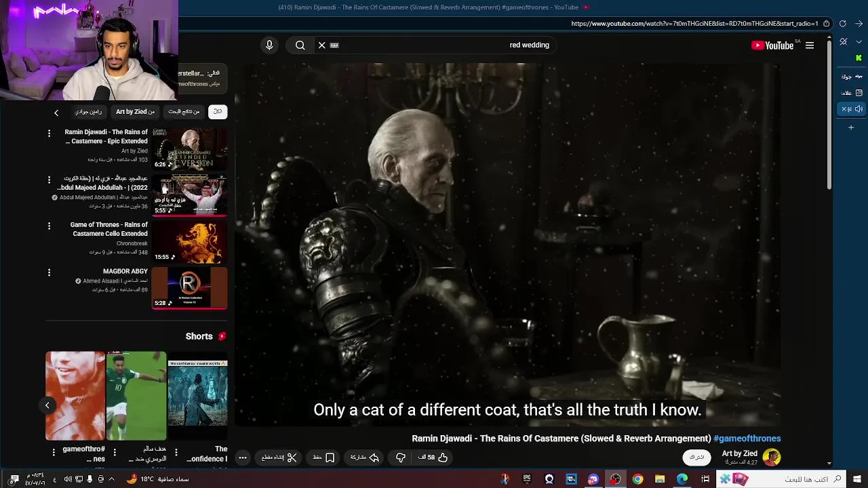The height and width of the screenshot is (488, 868).
Task: Open options for the gameofthrones Short
Action: pyautogui.click(x=54, y=452)
